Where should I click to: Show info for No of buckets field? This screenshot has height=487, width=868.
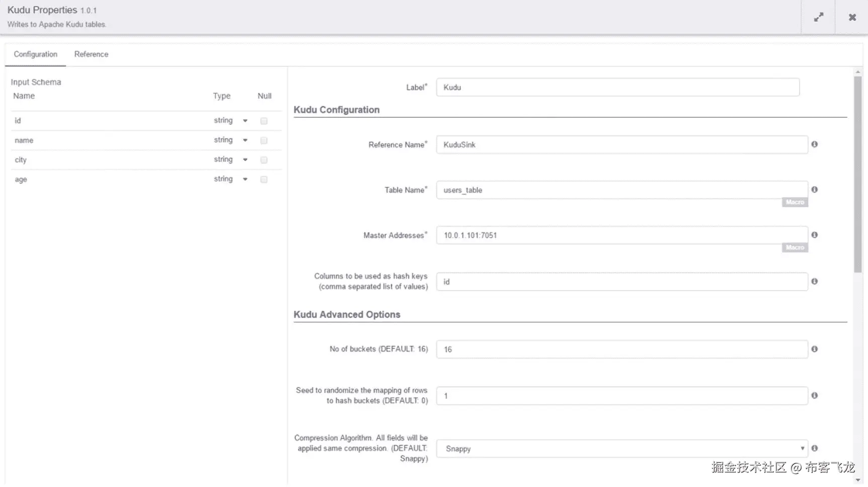click(x=814, y=349)
